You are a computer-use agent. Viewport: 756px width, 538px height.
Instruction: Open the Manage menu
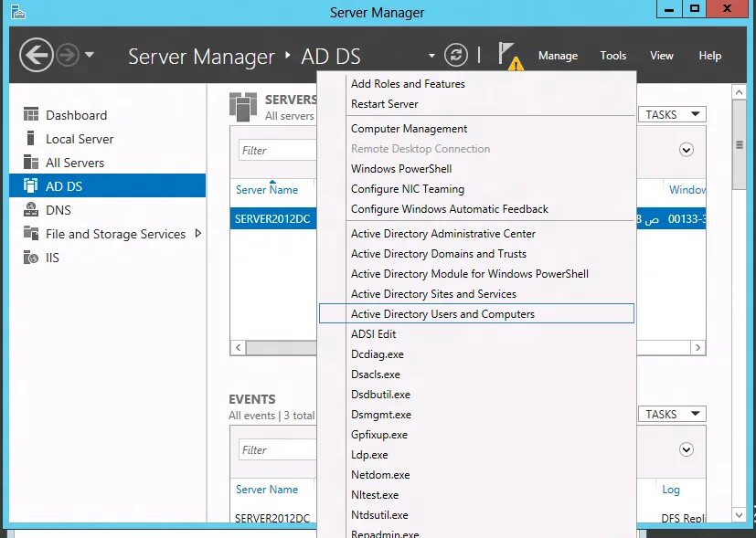click(x=558, y=56)
